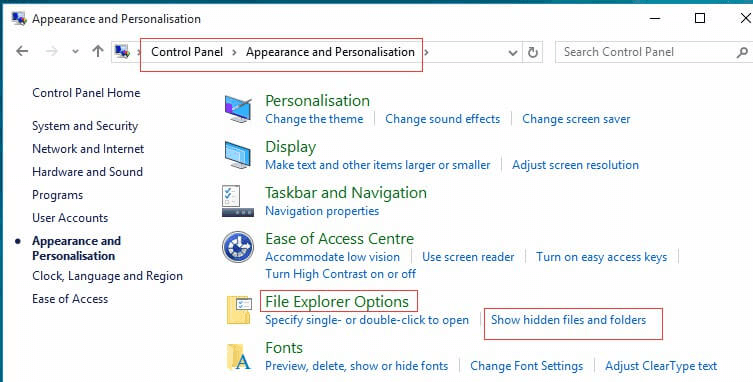
Task: Click the search magnifier icon
Action: pyautogui.click(x=742, y=52)
